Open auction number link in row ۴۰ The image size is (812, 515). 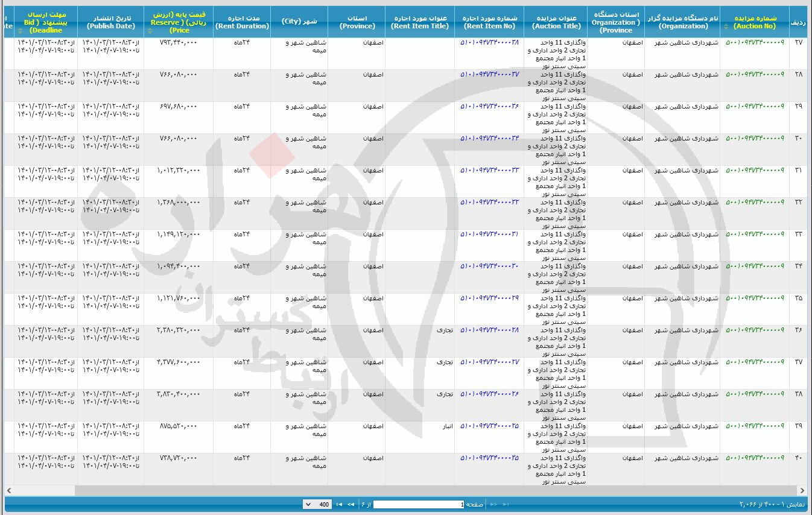(x=754, y=458)
